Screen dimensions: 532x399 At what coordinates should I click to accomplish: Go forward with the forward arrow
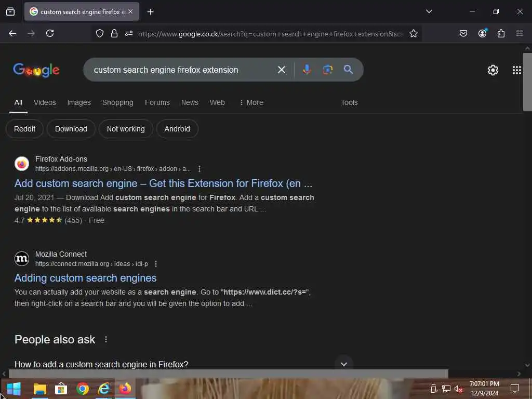[x=31, y=33]
